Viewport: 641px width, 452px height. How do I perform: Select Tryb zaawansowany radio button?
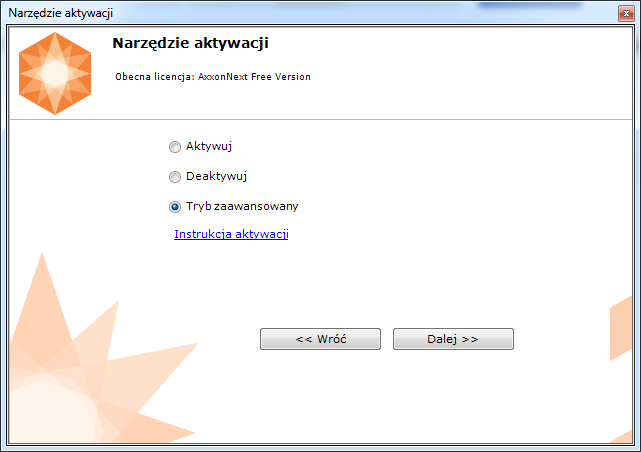coord(175,207)
